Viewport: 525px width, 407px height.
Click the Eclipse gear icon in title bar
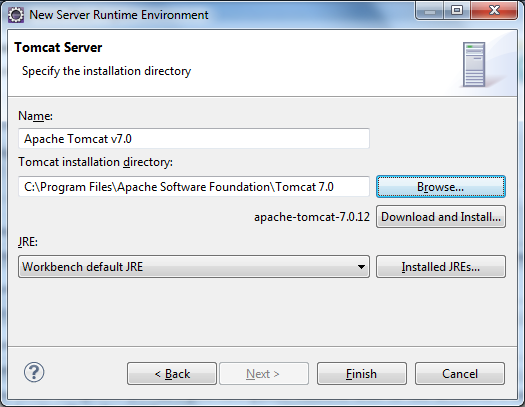click(16, 15)
